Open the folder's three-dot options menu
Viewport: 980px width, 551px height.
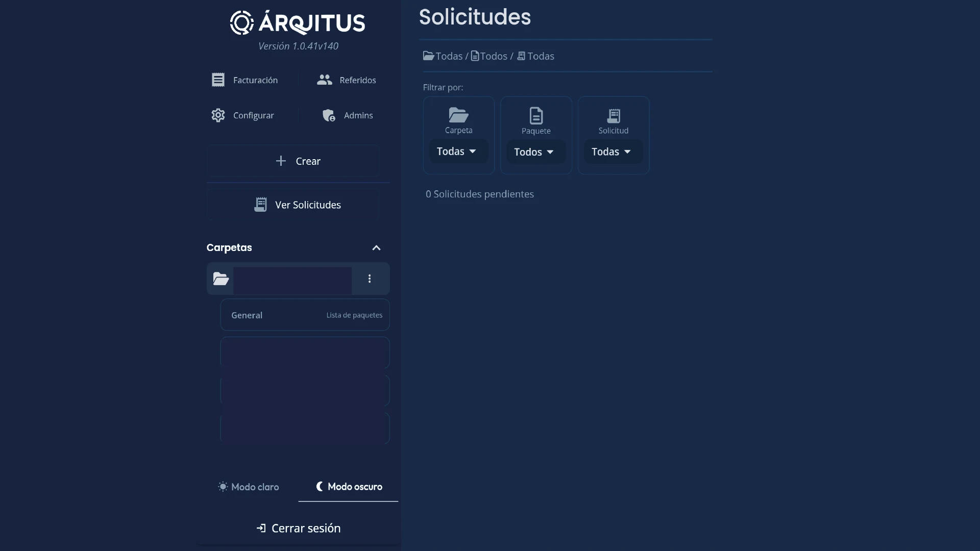(370, 279)
